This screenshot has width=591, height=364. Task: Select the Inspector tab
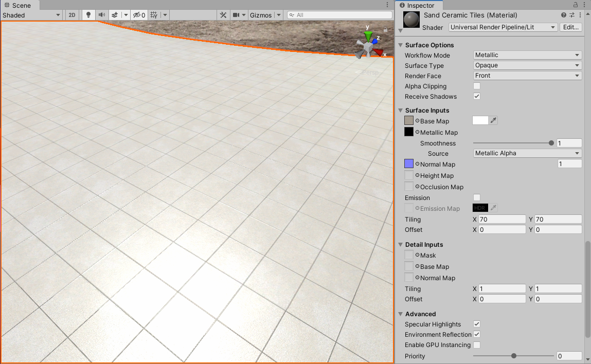point(417,5)
